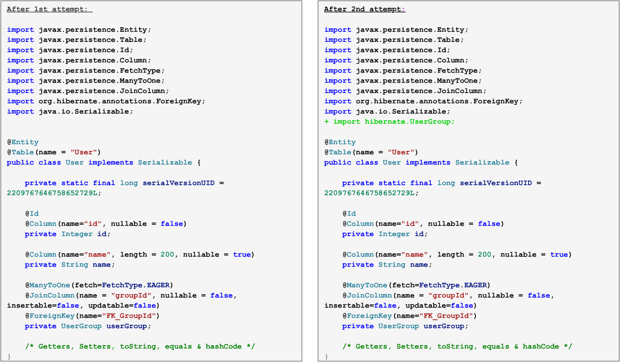Click the "After 2nd attempt:" heading

click(365, 9)
